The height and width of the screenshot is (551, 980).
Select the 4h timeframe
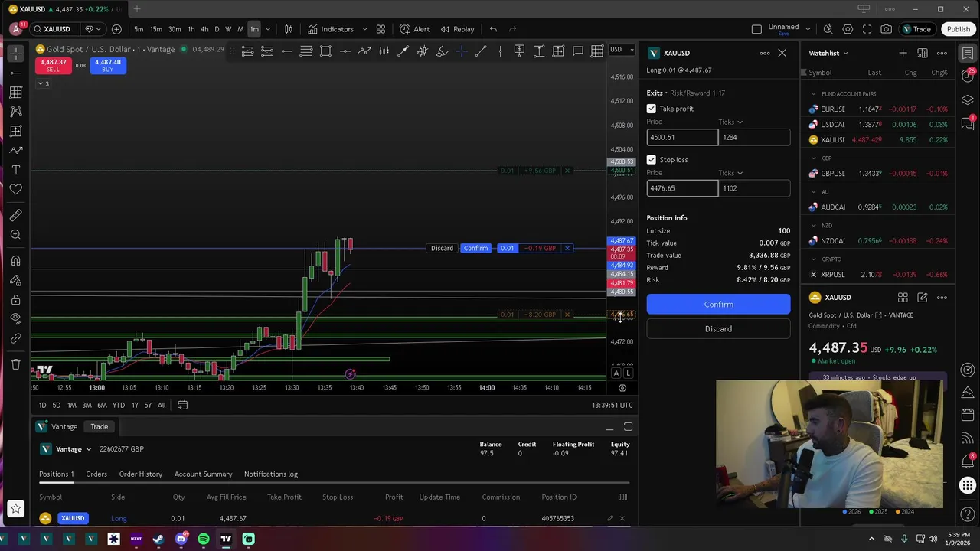coord(204,29)
